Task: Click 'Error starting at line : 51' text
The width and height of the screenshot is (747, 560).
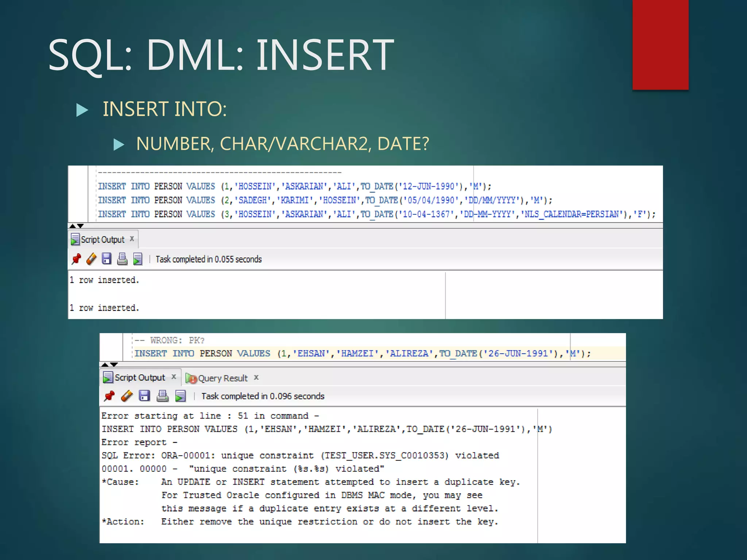Action: (210, 416)
